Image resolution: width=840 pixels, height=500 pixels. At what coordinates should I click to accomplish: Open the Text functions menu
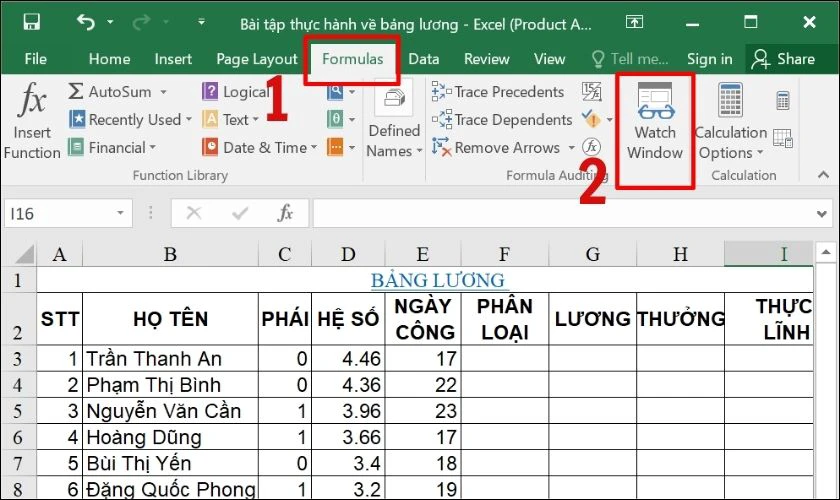[x=230, y=120]
